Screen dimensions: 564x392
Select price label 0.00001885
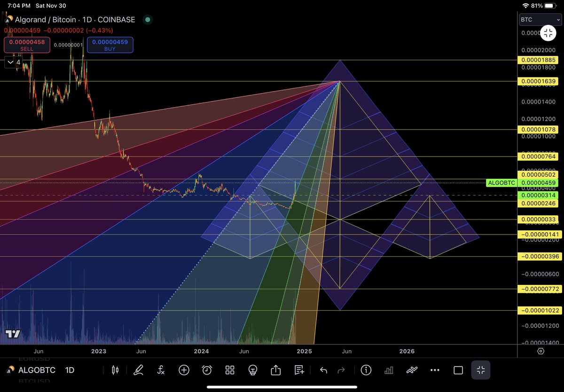[x=537, y=60]
